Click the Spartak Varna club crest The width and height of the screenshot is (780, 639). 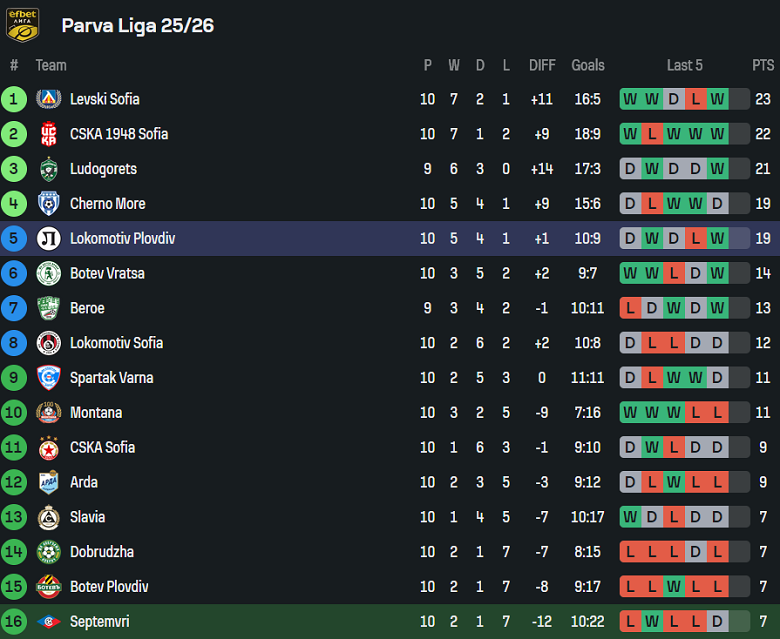[x=48, y=378]
